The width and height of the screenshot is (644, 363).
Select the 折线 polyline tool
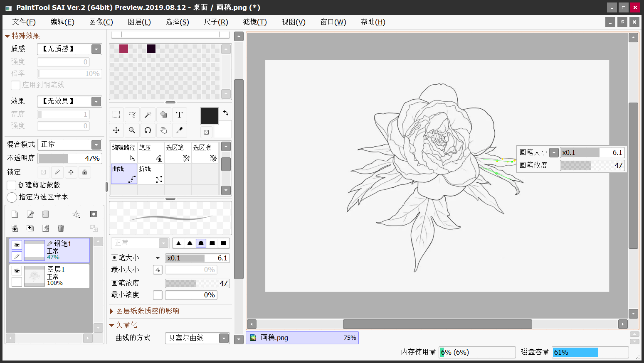pyautogui.click(x=151, y=174)
